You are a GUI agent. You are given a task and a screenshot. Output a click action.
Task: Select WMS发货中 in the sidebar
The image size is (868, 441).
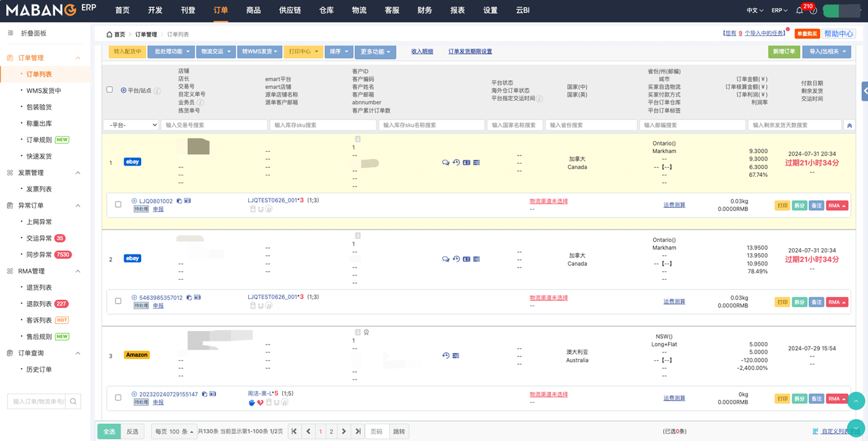point(44,91)
